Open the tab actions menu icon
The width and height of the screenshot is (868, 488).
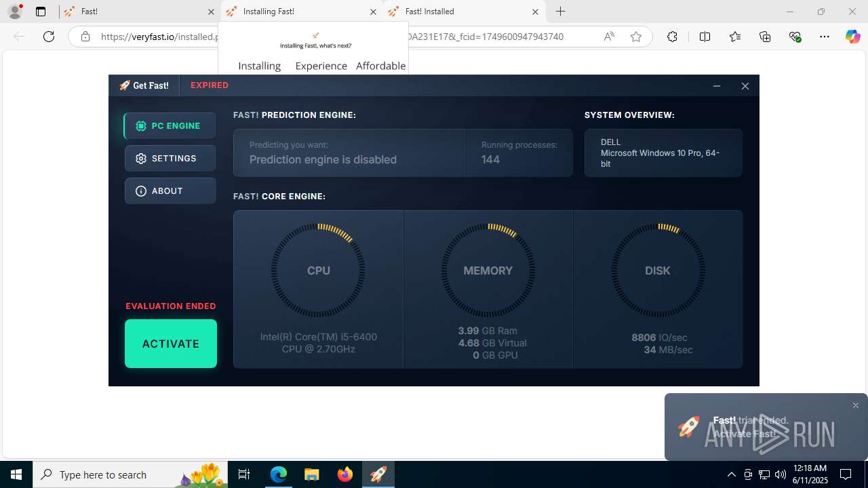click(41, 12)
